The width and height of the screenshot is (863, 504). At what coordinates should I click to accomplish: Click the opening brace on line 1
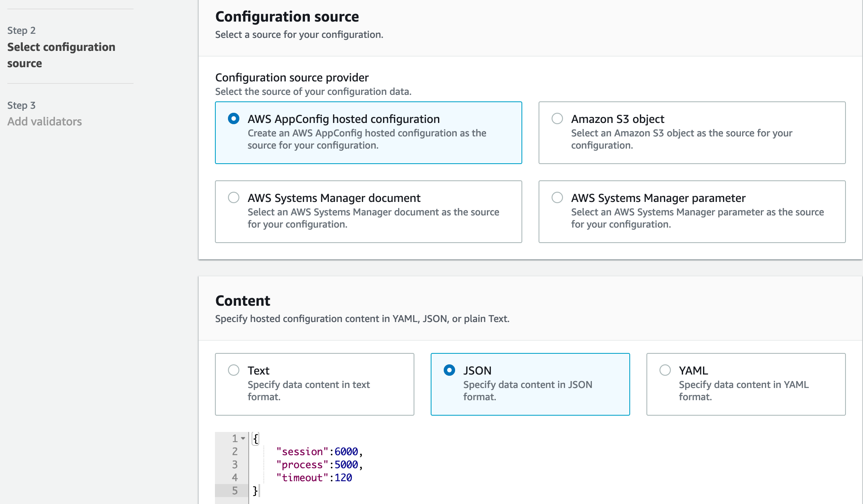coord(256,438)
